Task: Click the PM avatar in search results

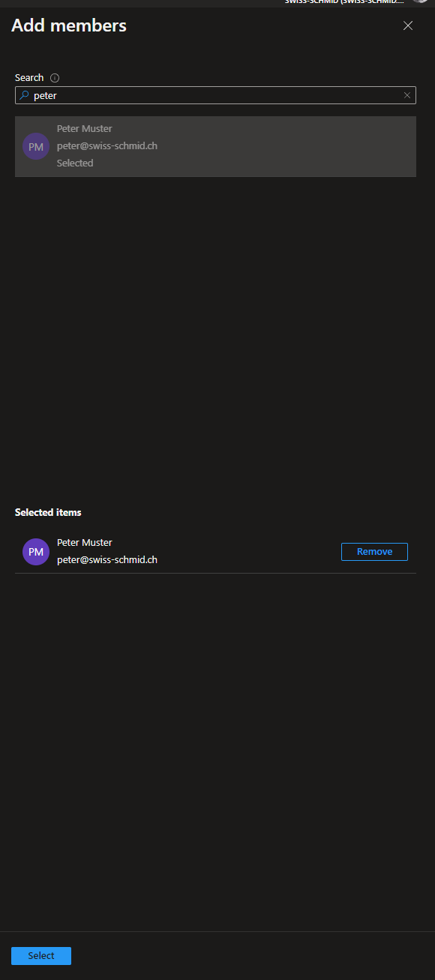Action: pyautogui.click(x=36, y=146)
